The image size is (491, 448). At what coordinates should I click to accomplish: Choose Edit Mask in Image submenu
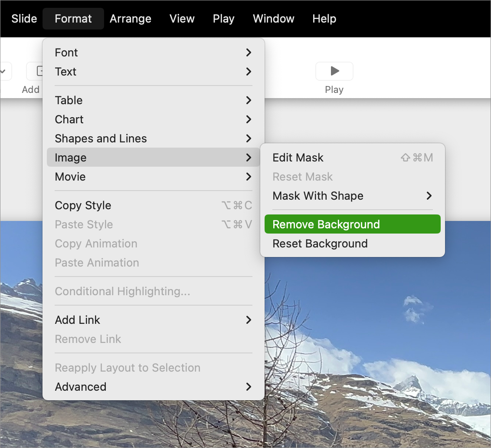pyautogui.click(x=353, y=158)
